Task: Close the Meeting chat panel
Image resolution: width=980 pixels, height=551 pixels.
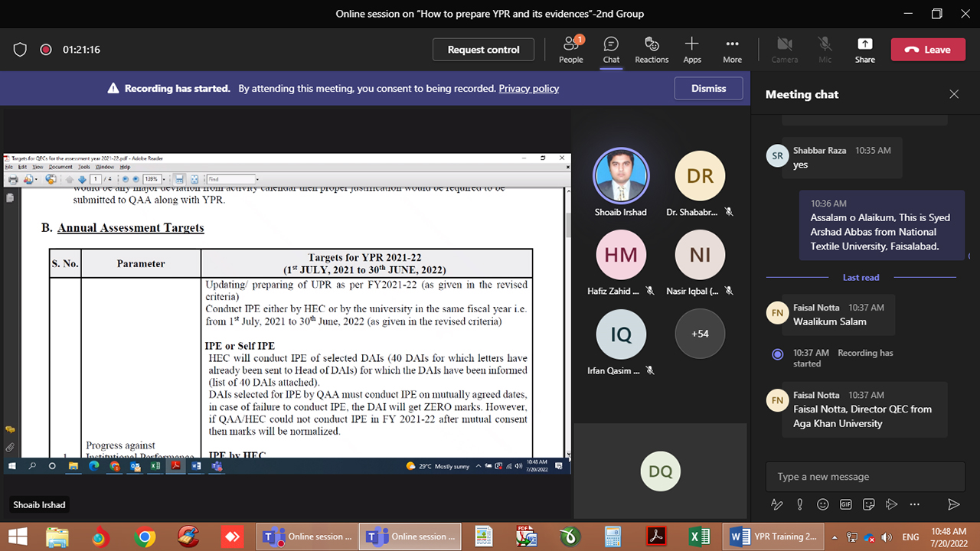Action: coord(954,94)
